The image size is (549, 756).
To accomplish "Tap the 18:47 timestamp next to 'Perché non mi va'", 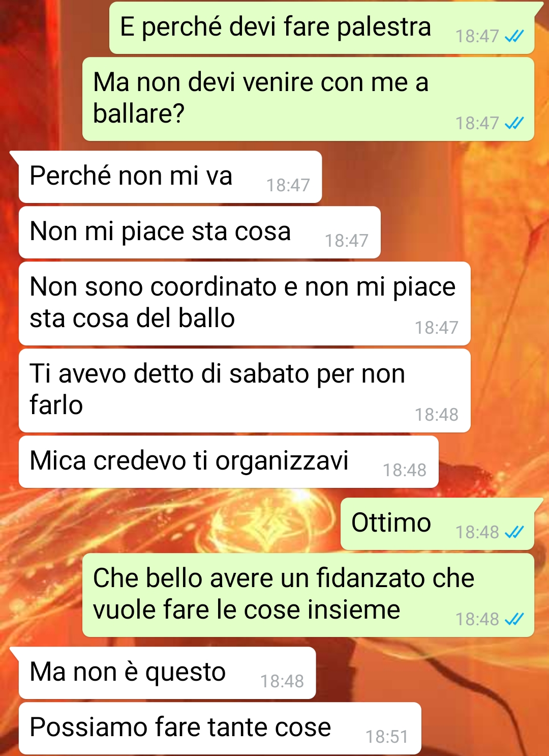I will point(288,185).
